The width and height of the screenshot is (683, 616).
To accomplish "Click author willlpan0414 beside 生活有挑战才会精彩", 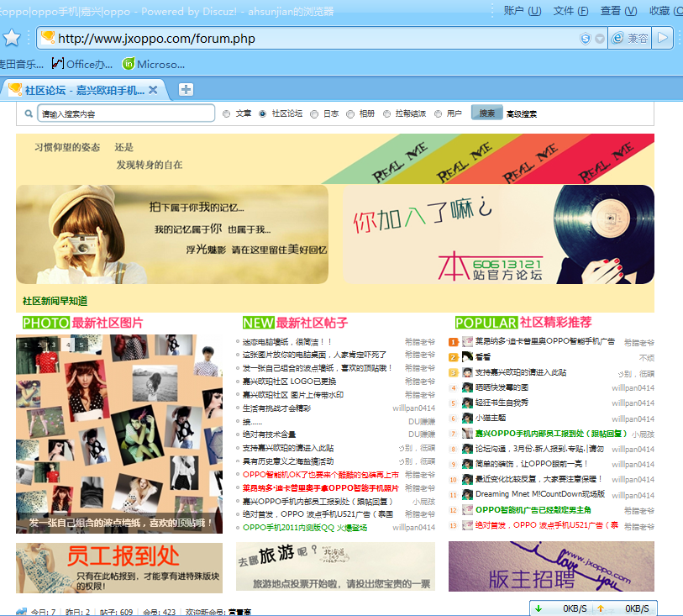I will [414, 408].
